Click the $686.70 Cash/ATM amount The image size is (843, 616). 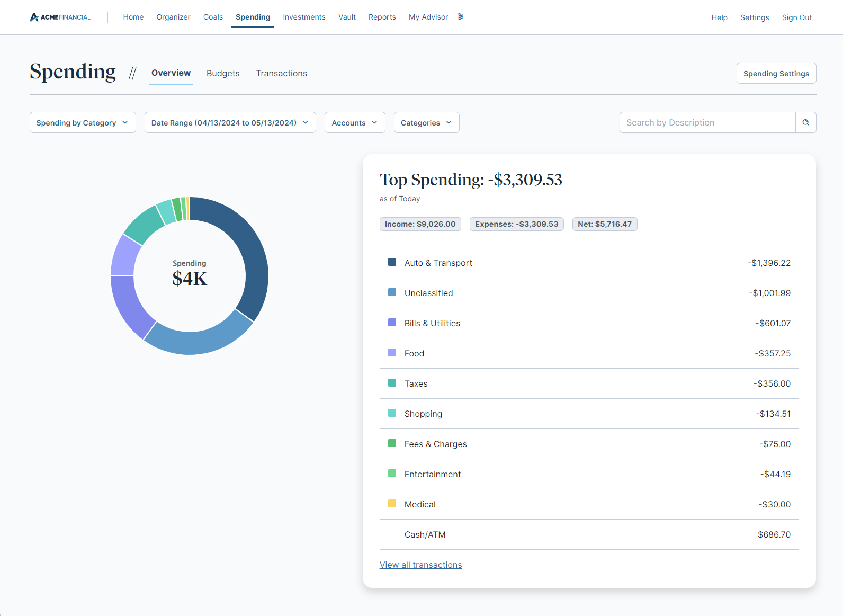click(x=774, y=534)
